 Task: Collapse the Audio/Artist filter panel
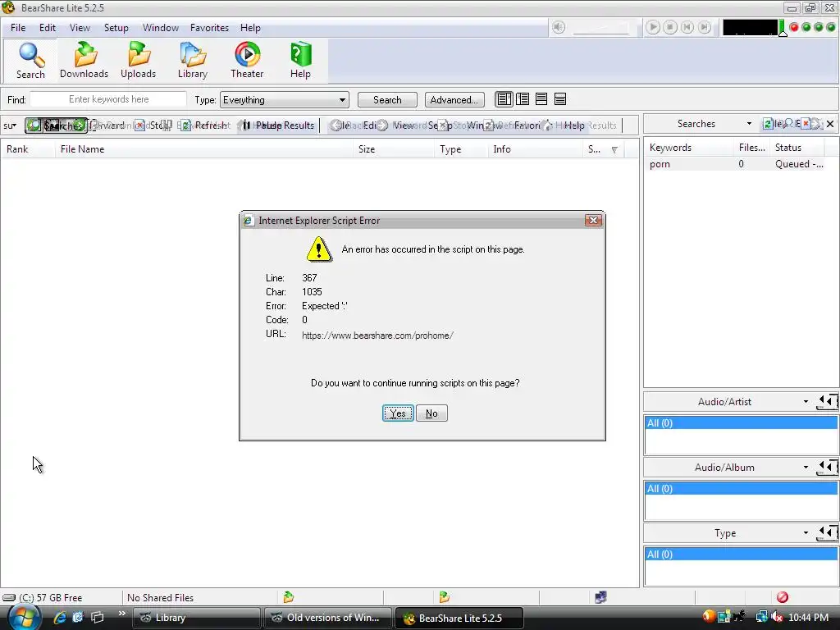pos(827,402)
